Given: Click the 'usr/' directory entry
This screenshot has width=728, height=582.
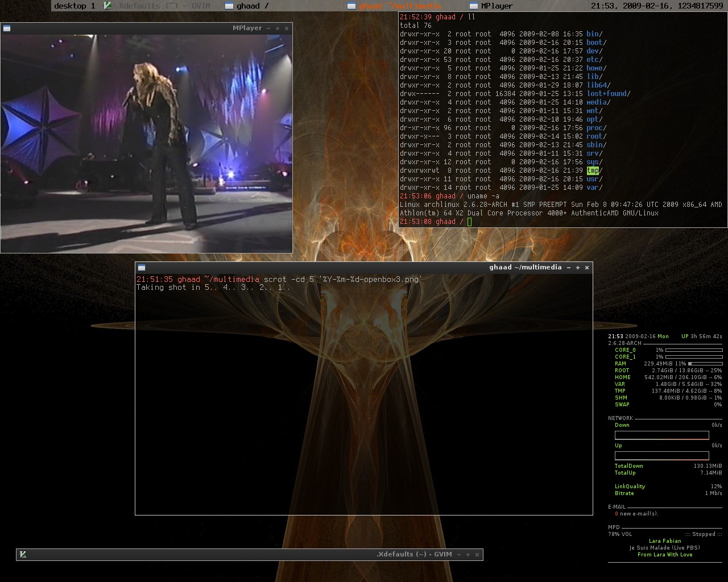Looking at the screenshot, I should coord(594,179).
